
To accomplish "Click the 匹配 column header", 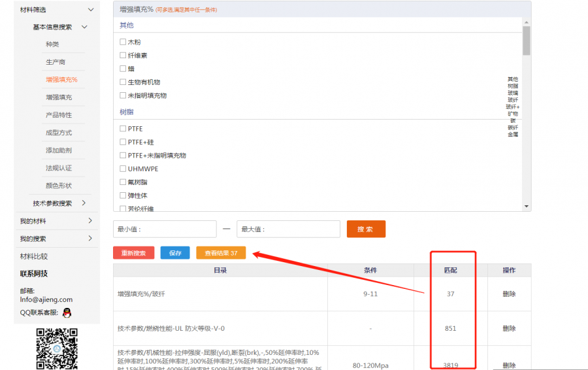I will pos(450,270).
